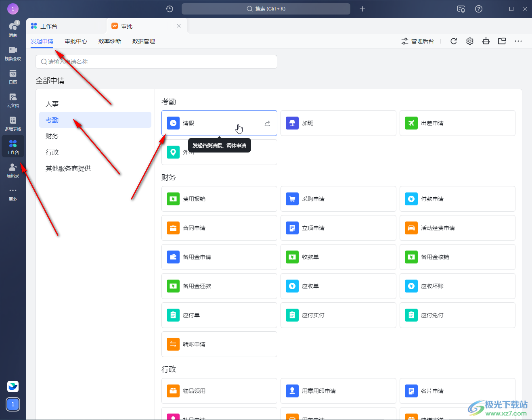This screenshot has height=420, width=532.
Task: Open 应付免付 card
Action: pos(457,315)
